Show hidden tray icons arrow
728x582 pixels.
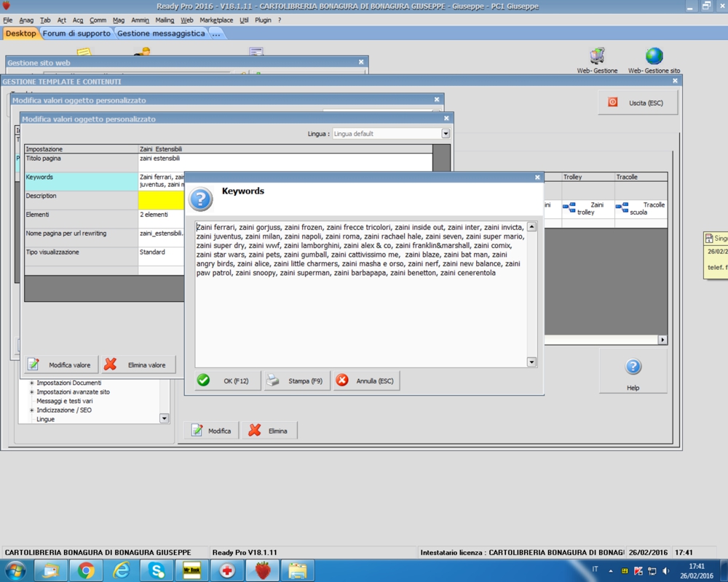pos(611,571)
